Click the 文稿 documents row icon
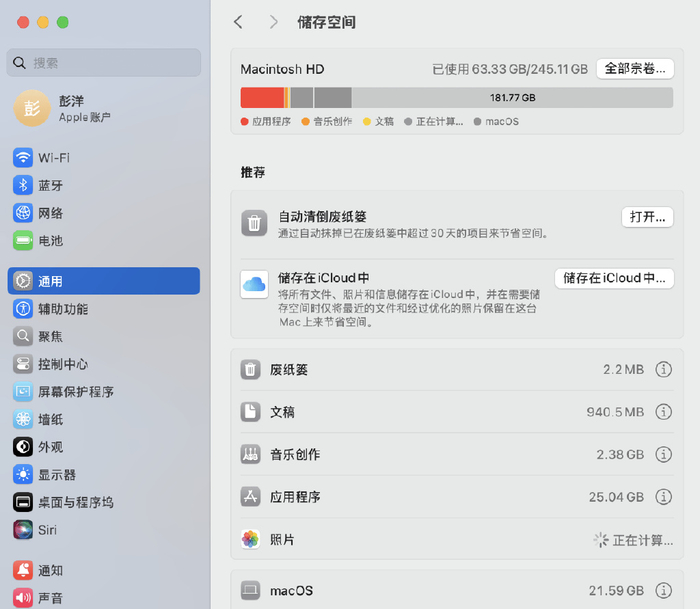This screenshot has width=700, height=609. point(250,412)
